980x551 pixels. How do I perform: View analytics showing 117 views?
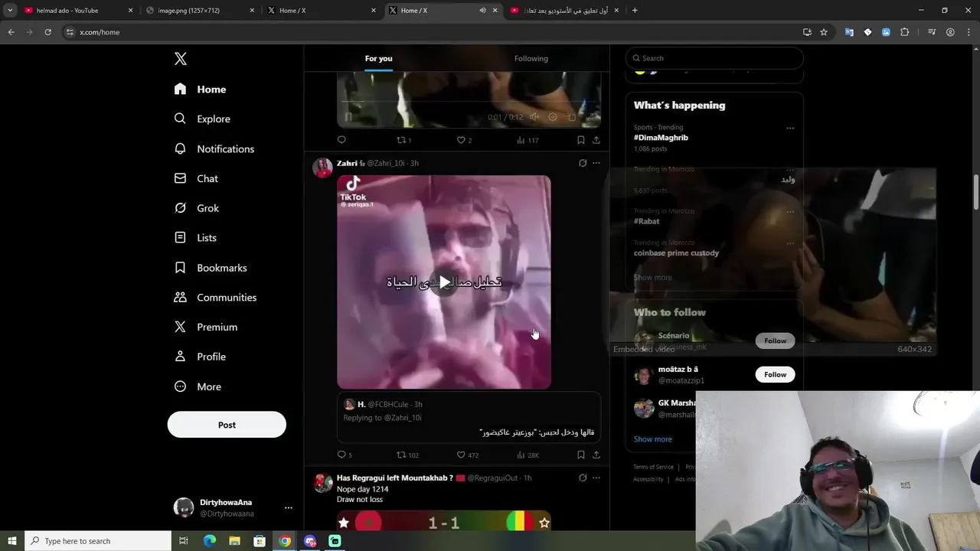[x=528, y=140]
